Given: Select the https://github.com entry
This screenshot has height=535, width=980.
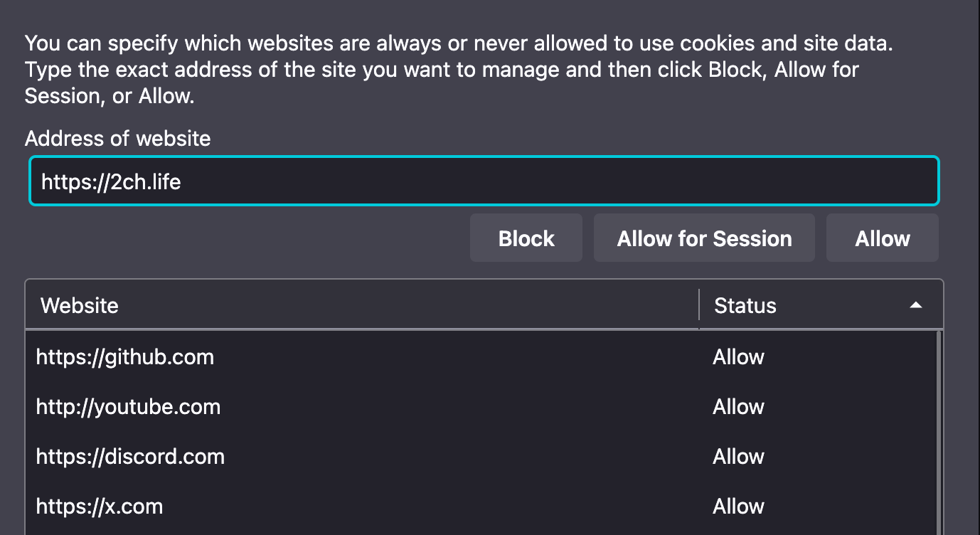Looking at the screenshot, I should point(125,356).
